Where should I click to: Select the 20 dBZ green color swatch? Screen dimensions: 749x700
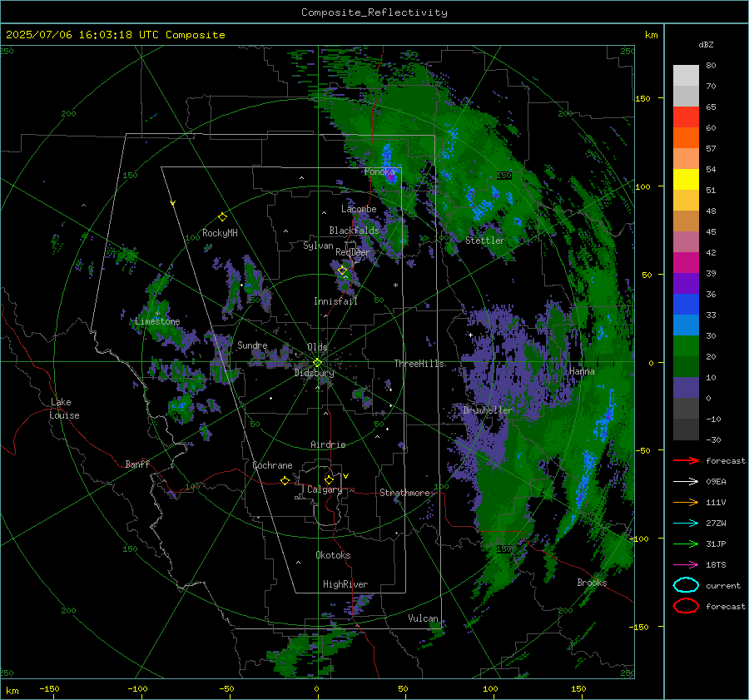pyautogui.click(x=686, y=345)
